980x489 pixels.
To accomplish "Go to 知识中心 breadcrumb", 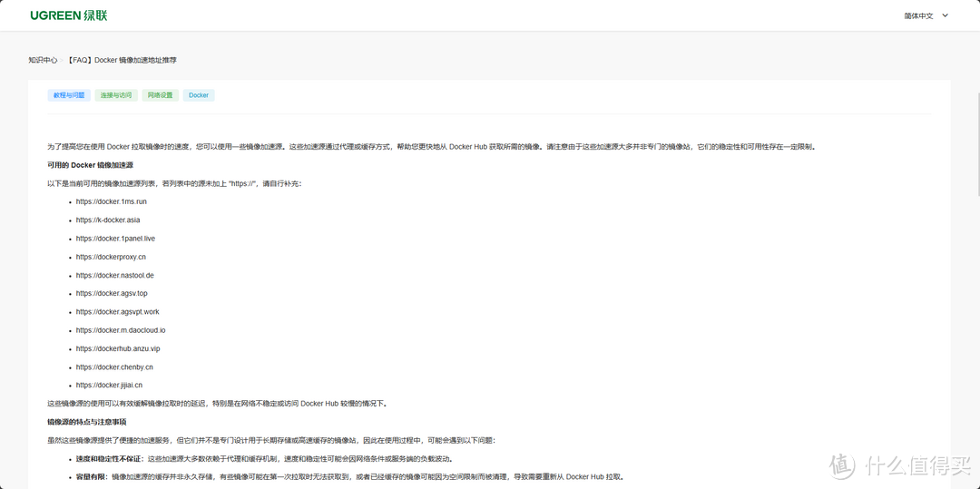I will pos(43,60).
